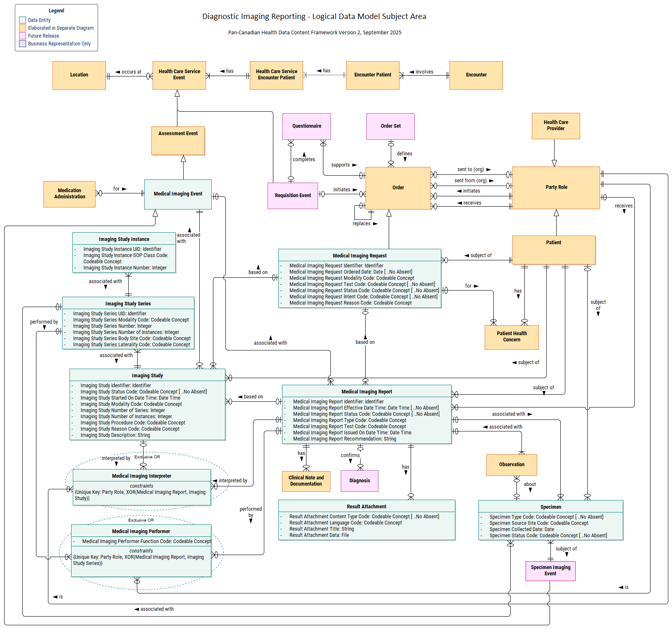672x629 pixels.
Task: Click the Diagnosis entity box
Action: [x=359, y=481]
